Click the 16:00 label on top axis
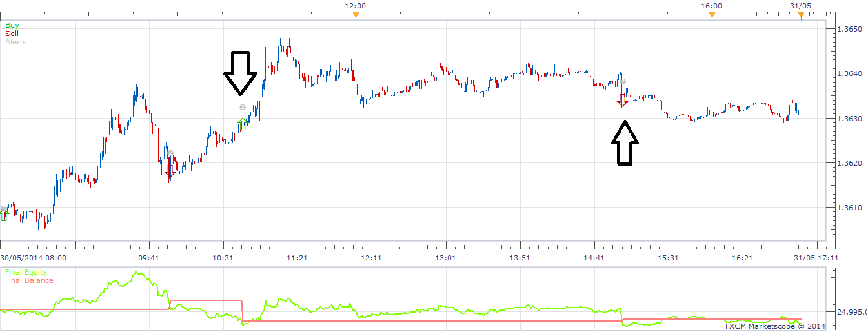The image size is (868, 332). point(712,6)
